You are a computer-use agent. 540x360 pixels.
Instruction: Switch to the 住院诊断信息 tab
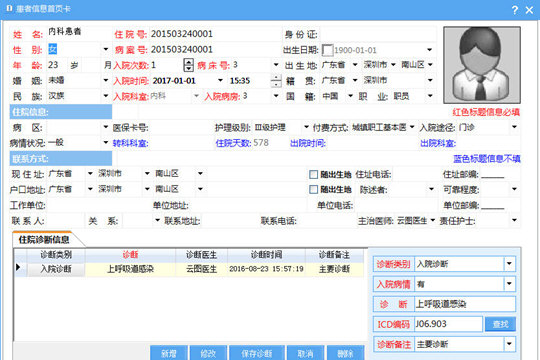[44, 240]
